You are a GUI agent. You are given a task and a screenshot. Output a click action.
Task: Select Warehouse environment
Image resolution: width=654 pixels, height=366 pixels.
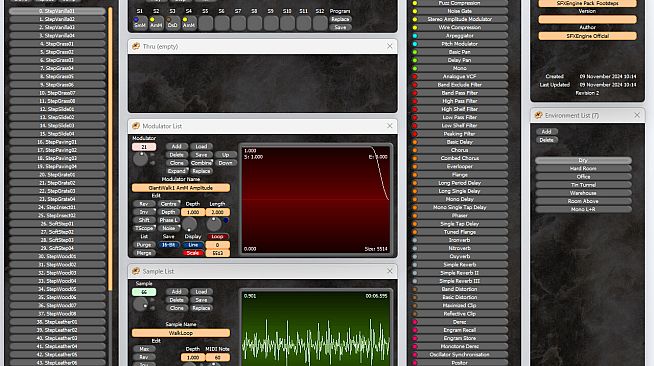click(583, 193)
